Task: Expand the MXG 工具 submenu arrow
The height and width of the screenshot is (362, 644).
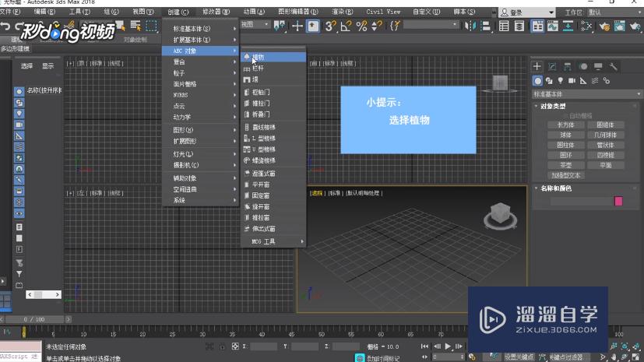Action: pos(302,242)
